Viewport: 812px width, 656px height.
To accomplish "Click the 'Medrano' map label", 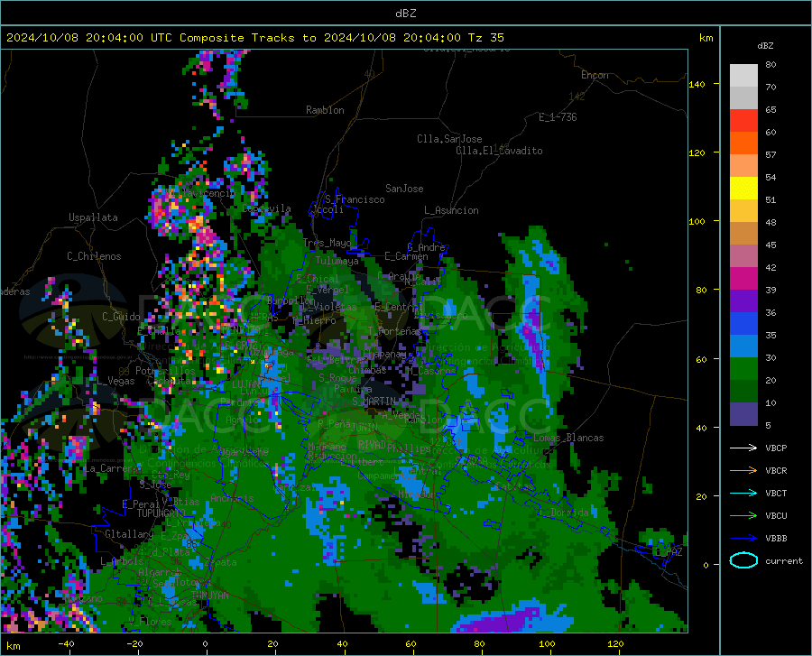I will [x=327, y=447].
